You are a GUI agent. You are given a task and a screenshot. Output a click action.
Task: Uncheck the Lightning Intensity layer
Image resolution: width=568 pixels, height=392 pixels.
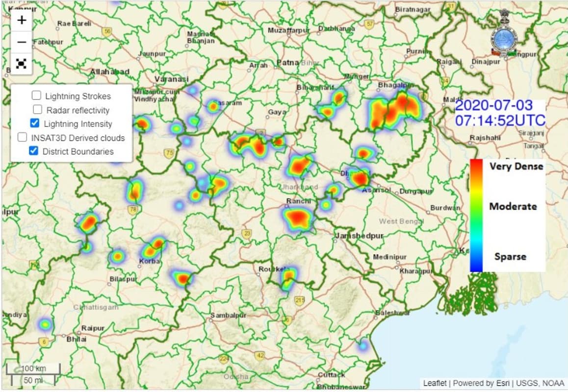coord(35,123)
